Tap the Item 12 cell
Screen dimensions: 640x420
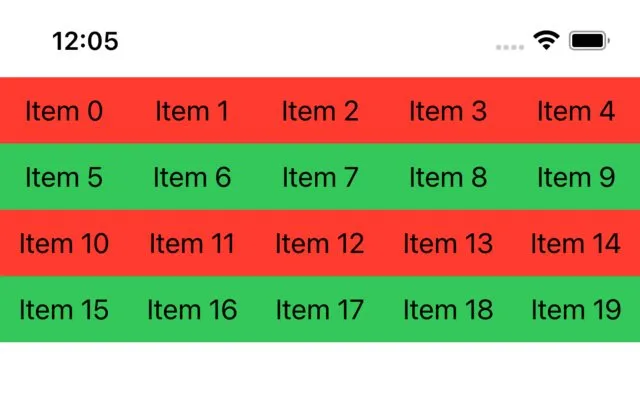pos(320,243)
